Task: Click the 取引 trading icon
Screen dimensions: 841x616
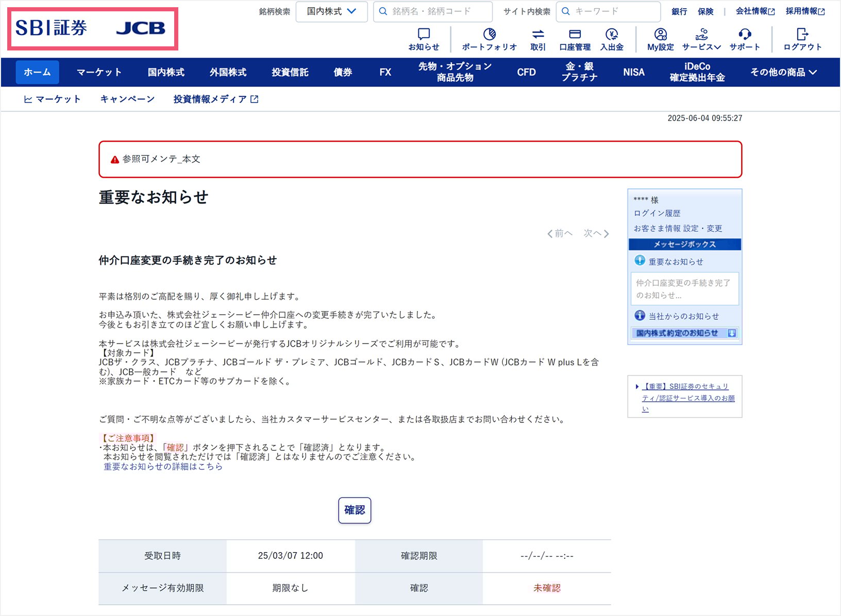Action: pyautogui.click(x=538, y=34)
